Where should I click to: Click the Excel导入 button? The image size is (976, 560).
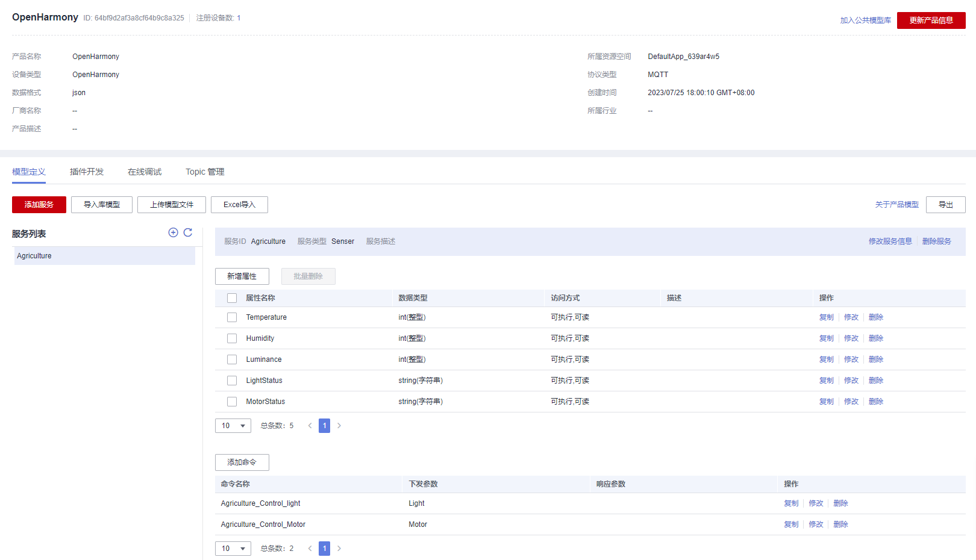240,205
